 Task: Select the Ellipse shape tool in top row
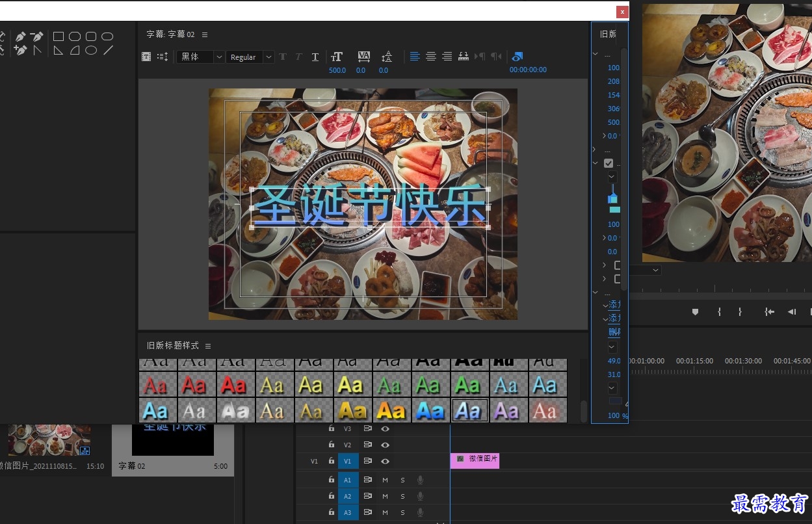(x=107, y=36)
